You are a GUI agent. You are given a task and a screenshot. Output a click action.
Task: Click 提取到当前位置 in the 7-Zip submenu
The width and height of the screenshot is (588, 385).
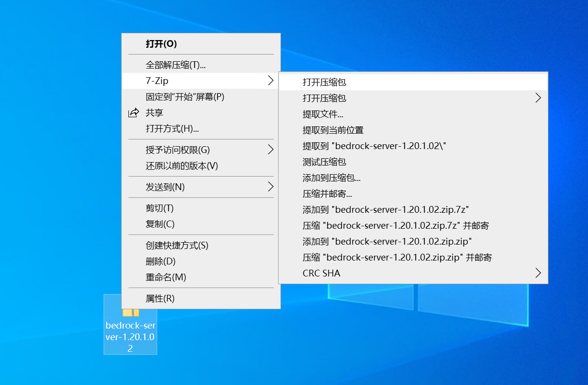(x=333, y=130)
